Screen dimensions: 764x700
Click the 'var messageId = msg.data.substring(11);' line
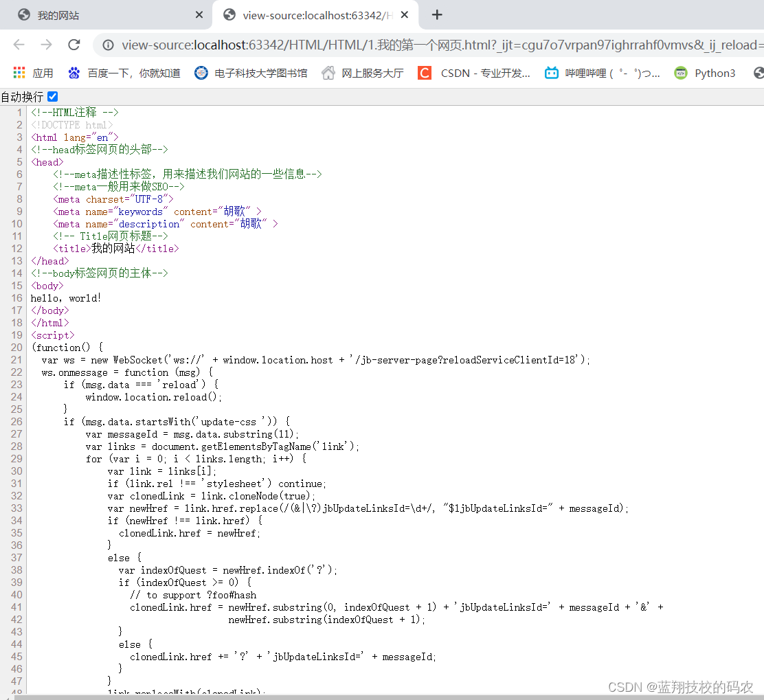(192, 434)
